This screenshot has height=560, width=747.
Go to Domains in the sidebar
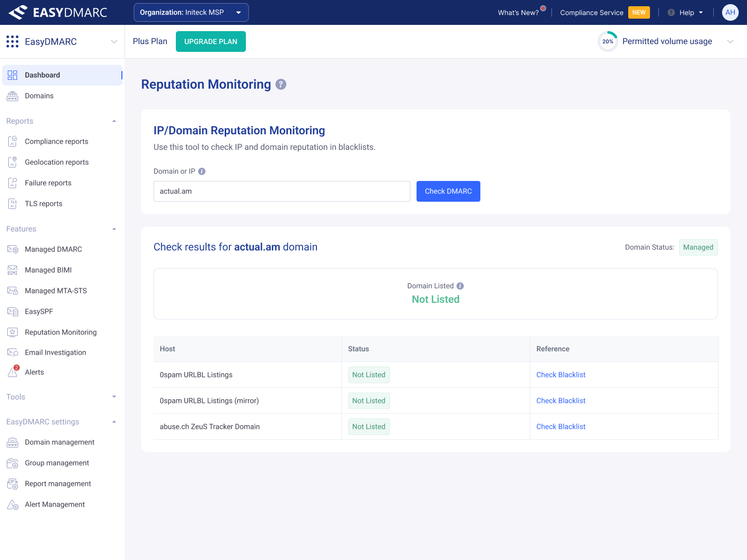(x=62, y=96)
